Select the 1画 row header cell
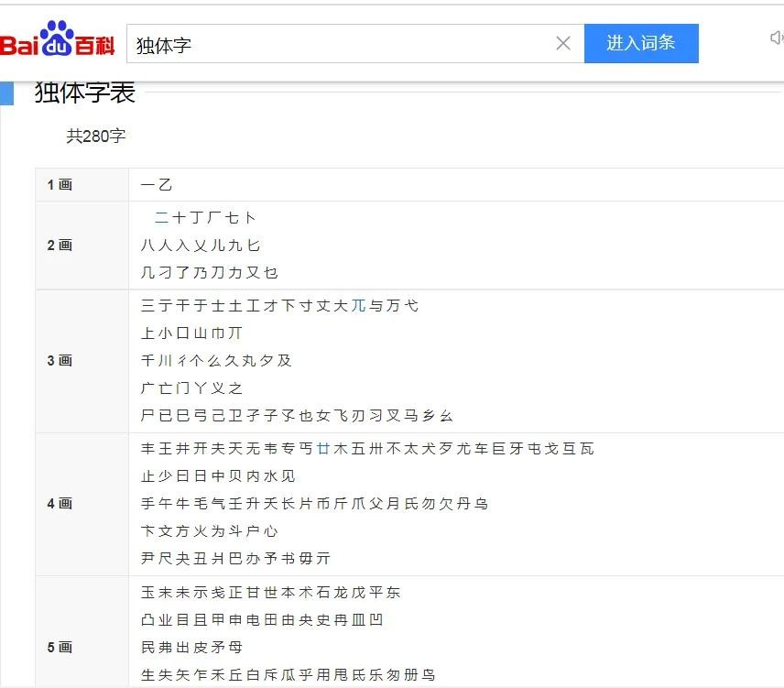This screenshot has width=784, height=688. 60,185
